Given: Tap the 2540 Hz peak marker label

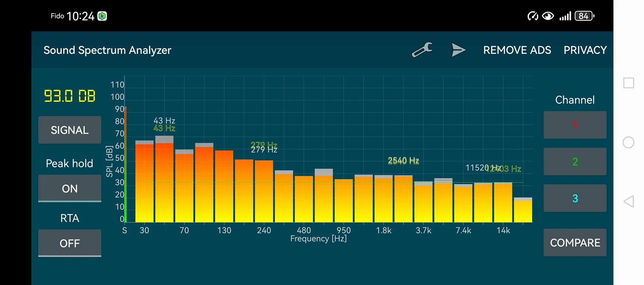Looking at the screenshot, I should click(x=403, y=161).
